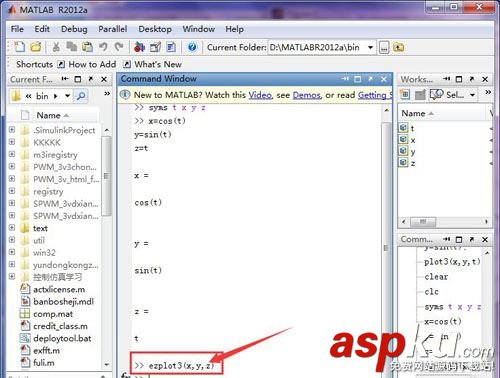This screenshot has height=378, width=500.
Task: Open the Desktop menu
Action: (155, 29)
